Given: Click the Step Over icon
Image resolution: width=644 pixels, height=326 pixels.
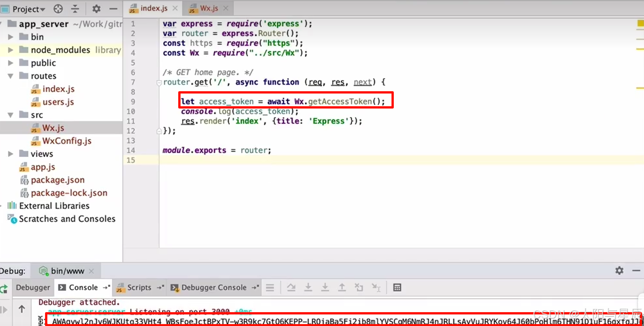Looking at the screenshot, I should [x=291, y=288].
